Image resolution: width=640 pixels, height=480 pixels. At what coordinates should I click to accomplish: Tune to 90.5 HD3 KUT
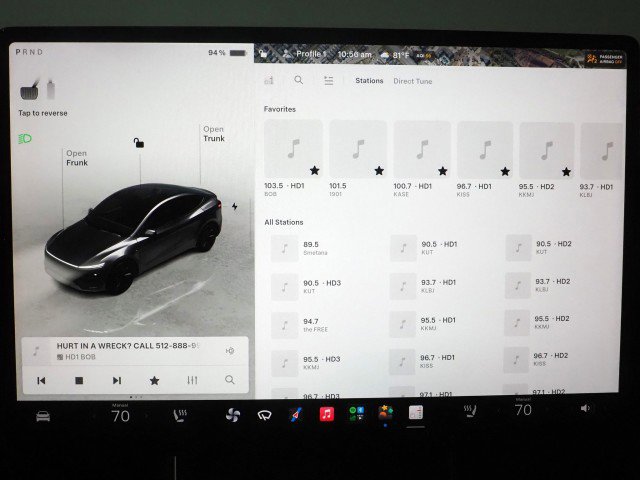coord(307,287)
